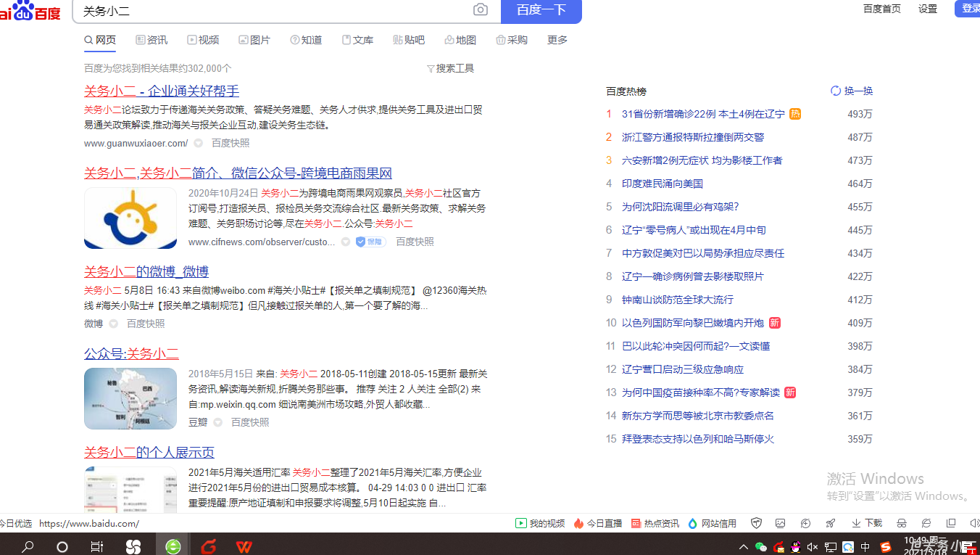The image size is (980, 555).
Task: Expand the 更多 menu
Action: tap(557, 40)
